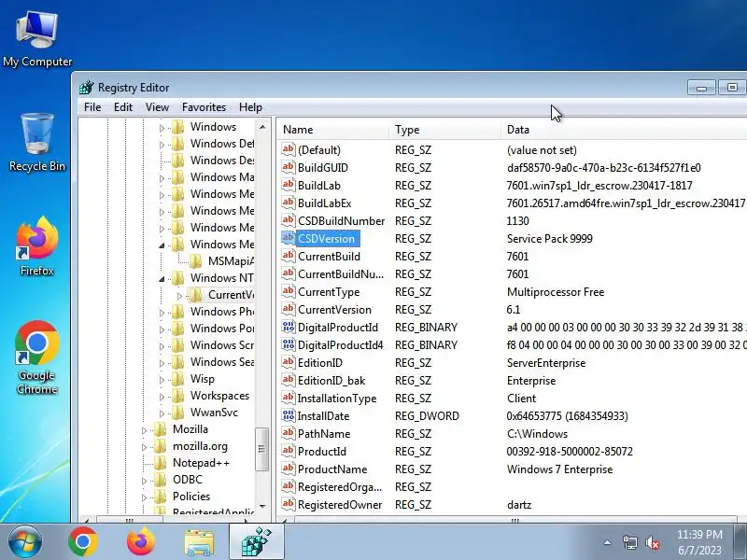The width and height of the screenshot is (747, 560).
Task: Select the EditionID string value icon
Action: tap(289, 362)
